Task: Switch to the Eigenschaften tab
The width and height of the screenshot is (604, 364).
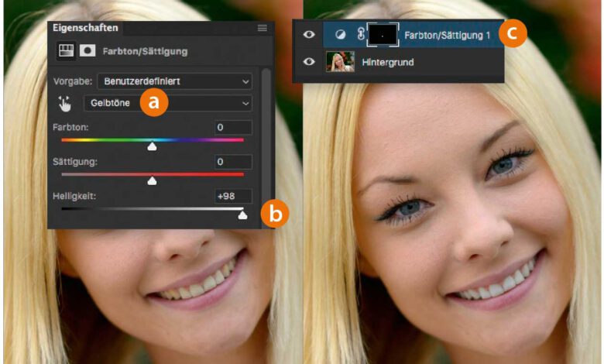Action: point(85,28)
